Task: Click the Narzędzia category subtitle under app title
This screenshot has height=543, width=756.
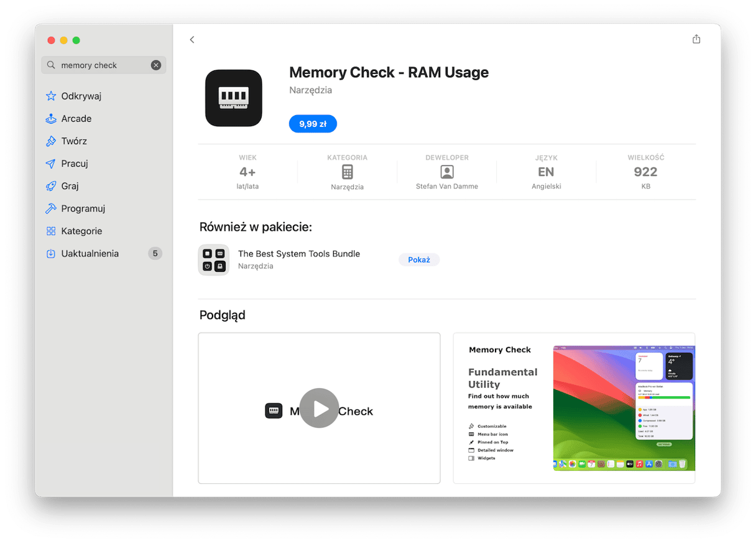Action: tap(311, 90)
